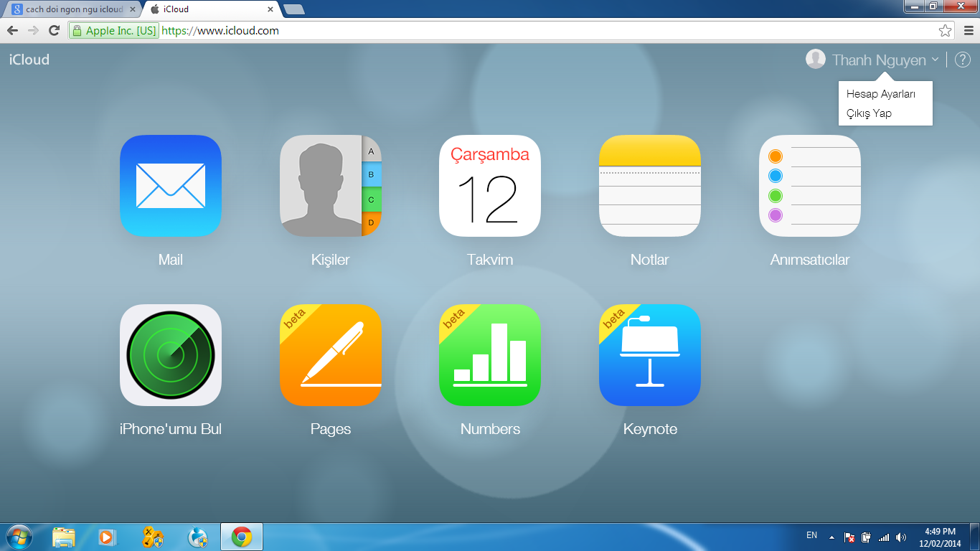Screen dimensions: 980x551
Task: Launch the Keynote beta app icon
Action: click(650, 355)
